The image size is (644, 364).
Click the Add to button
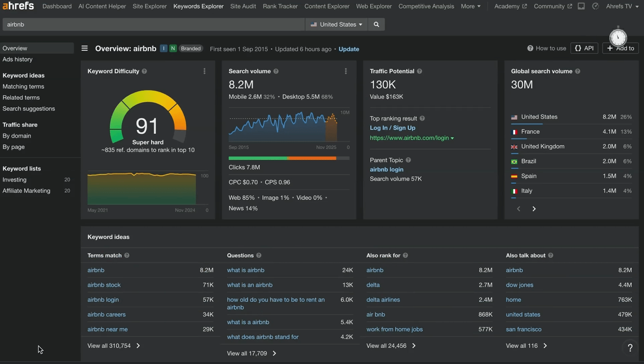click(x=620, y=48)
